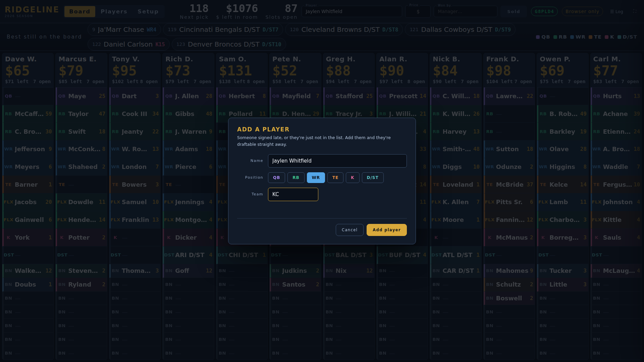This screenshot has width=644, height=362.
Task: Select the QB position option
Action: click(x=276, y=178)
